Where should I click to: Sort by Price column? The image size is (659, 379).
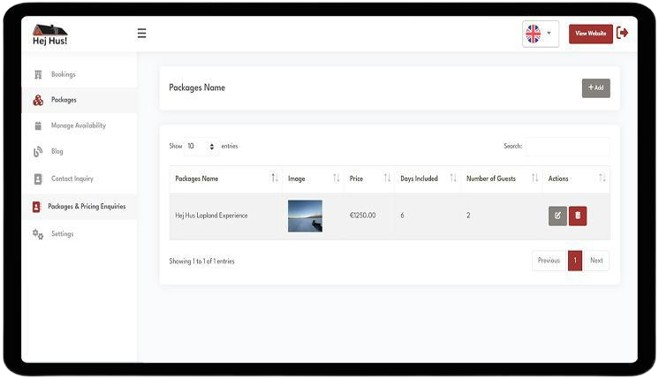369,179
